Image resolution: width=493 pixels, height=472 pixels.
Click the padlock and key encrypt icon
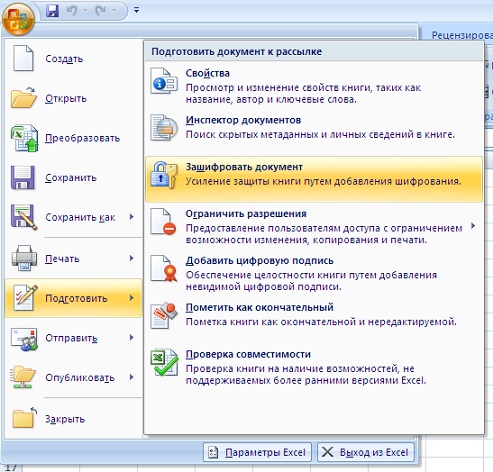pos(164,175)
